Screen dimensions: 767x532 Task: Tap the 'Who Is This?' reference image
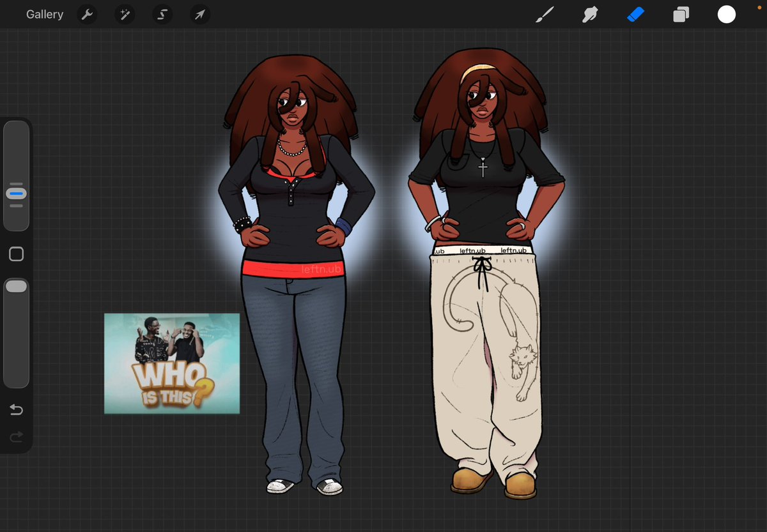pos(172,363)
